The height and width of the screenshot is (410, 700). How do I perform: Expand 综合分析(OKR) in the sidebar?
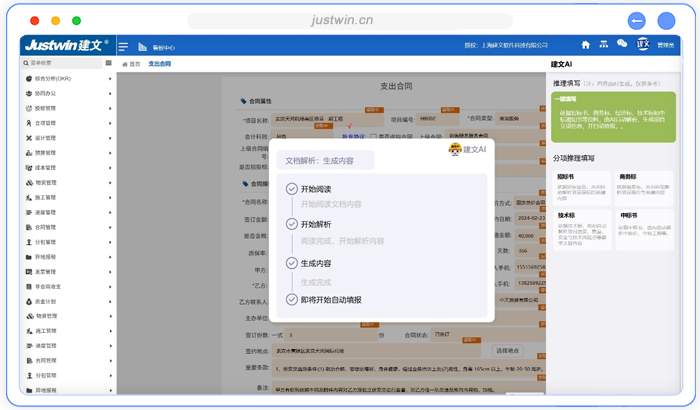pos(66,78)
